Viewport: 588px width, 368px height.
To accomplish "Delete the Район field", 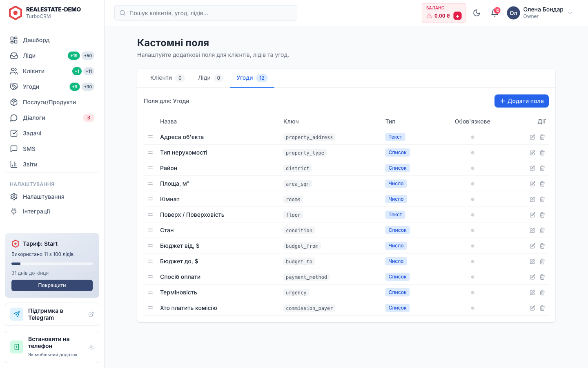I will click(x=542, y=168).
